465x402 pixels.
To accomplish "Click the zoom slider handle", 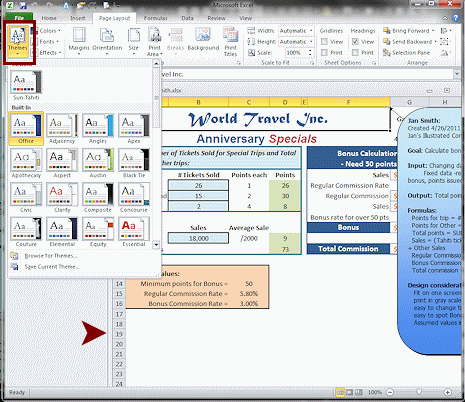I will [x=419, y=392].
